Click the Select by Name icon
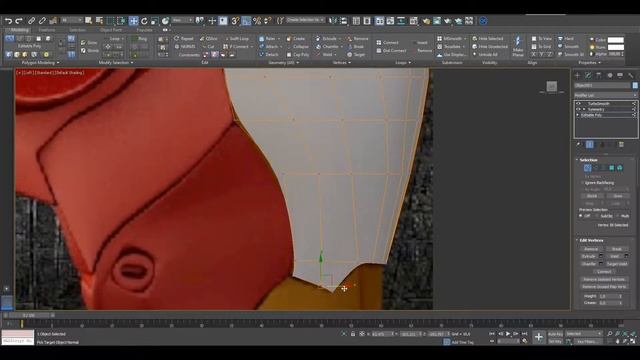 pyautogui.click(x=99, y=20)
